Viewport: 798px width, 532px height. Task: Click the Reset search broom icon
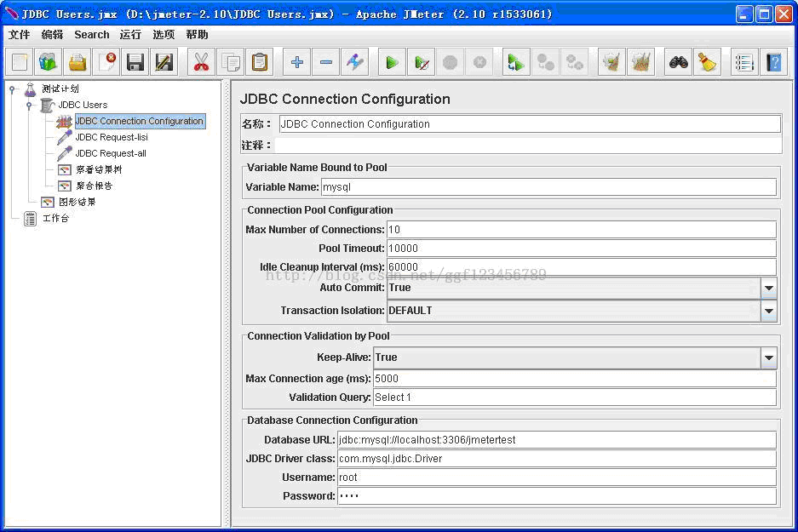708,62
